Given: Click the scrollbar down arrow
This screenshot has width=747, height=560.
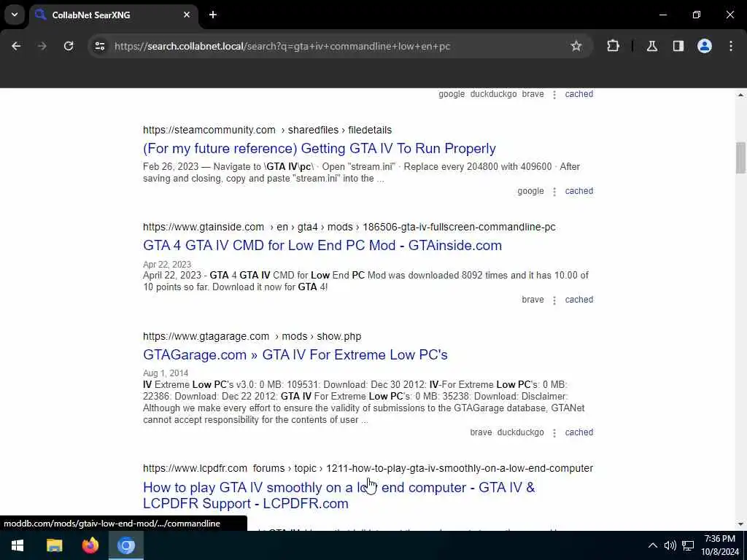Looking at the screenshot, I should pyautogui.click(x=740, y=524).
